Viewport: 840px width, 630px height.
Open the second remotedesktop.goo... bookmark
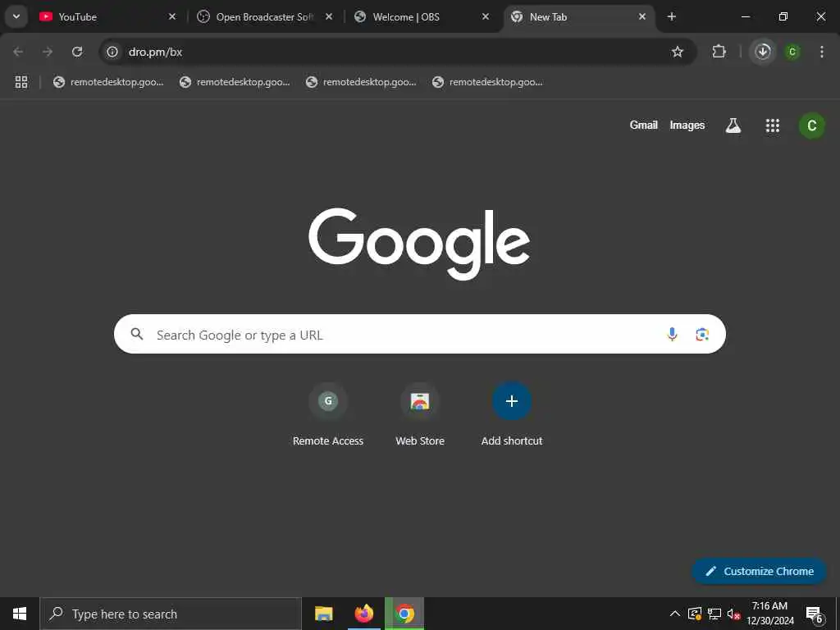coord(235,82)
